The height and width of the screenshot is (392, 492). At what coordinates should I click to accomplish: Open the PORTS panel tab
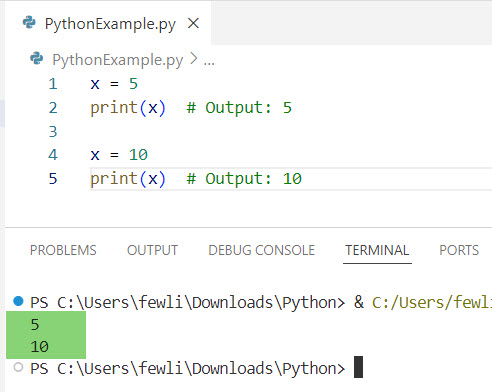[x=459, y=250]
